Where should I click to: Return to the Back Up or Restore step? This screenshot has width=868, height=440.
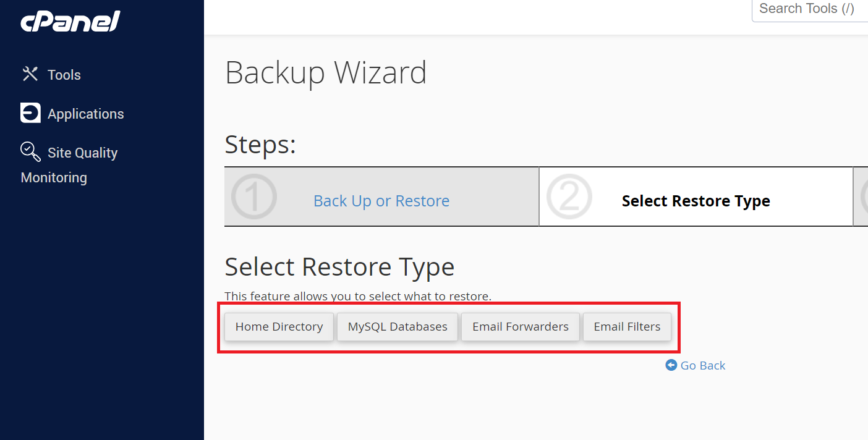pos(381,201)
